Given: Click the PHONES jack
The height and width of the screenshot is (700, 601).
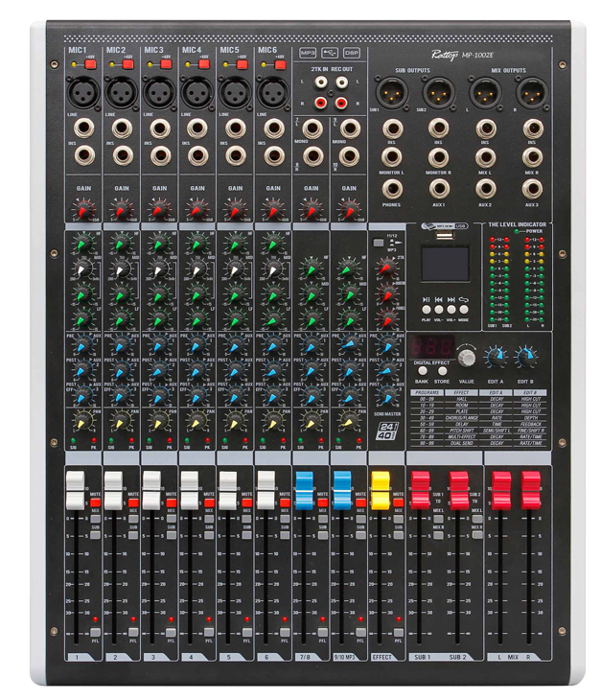Looking at the screenshot, I should click(x=391, y=189).
